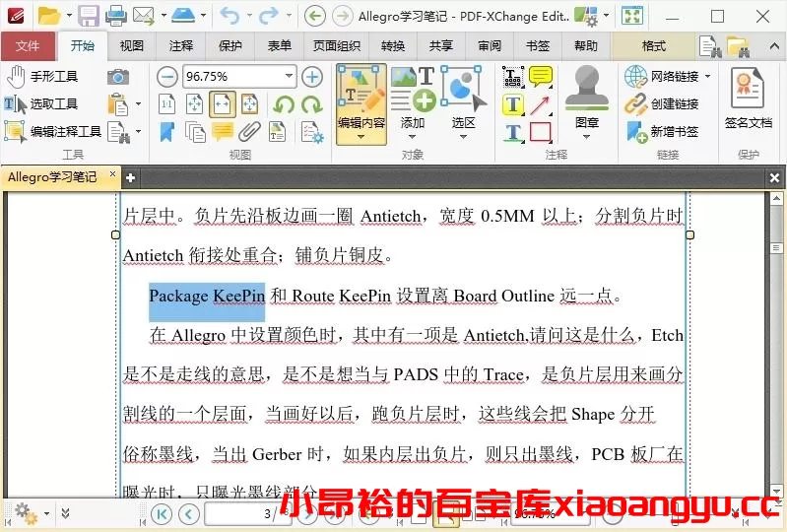
Task: Select the 编辑注释工具 tool
Action: (x=53, y=131)
